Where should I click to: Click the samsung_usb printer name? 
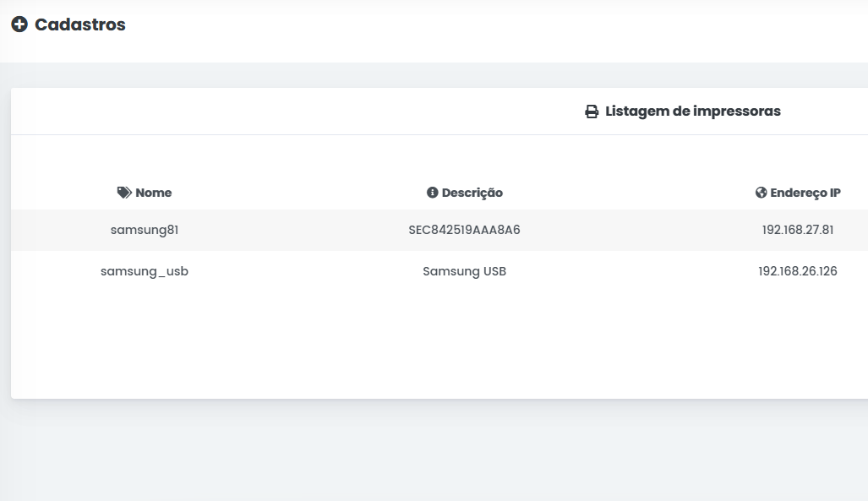pyautogui.click(x=145, y=271)
